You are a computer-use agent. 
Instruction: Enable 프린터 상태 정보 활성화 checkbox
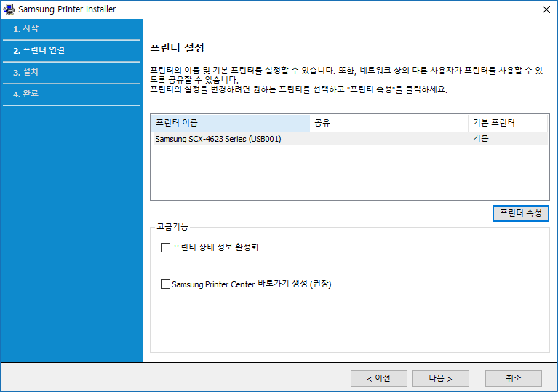[165, 247]
